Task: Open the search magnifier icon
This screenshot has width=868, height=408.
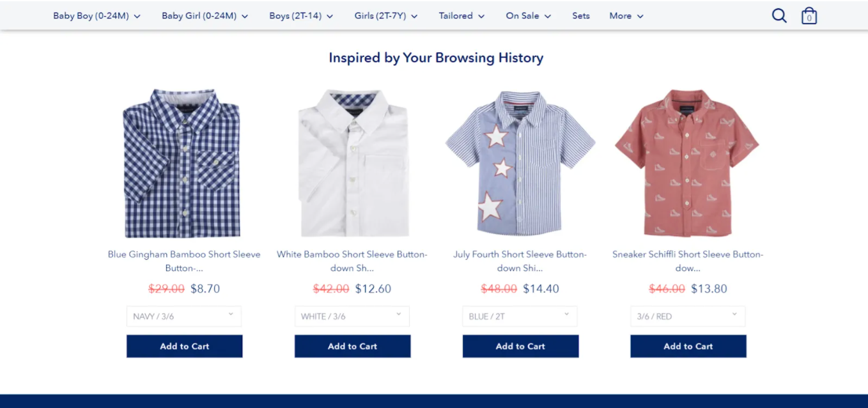Action: (x=779, y=16)
